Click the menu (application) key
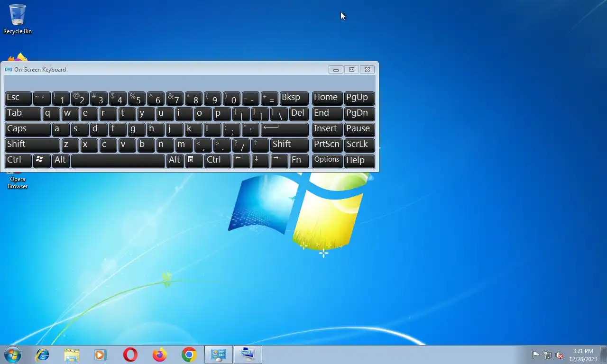This screenshot has height=364, width=607. [x=194, y=161]
